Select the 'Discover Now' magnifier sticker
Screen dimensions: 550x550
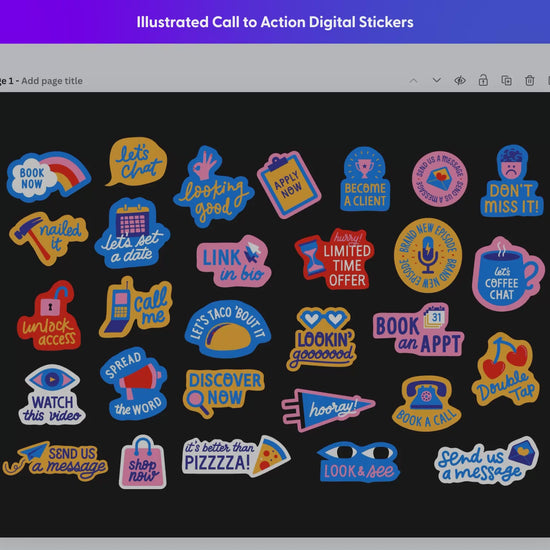[223, 393]
